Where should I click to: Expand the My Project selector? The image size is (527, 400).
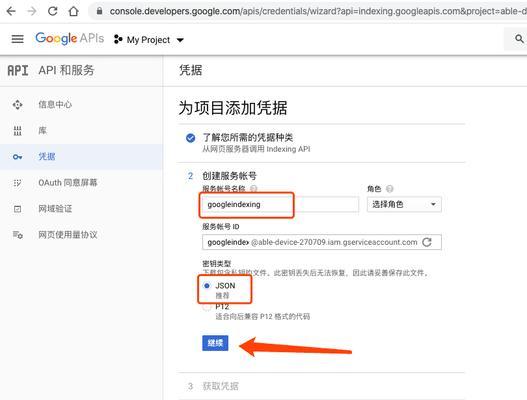coord(149,40)
